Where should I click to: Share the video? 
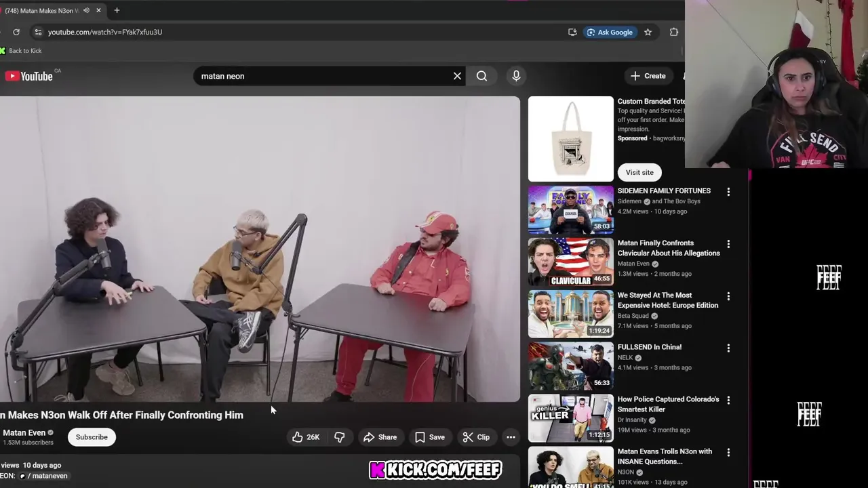coord(380,437)
